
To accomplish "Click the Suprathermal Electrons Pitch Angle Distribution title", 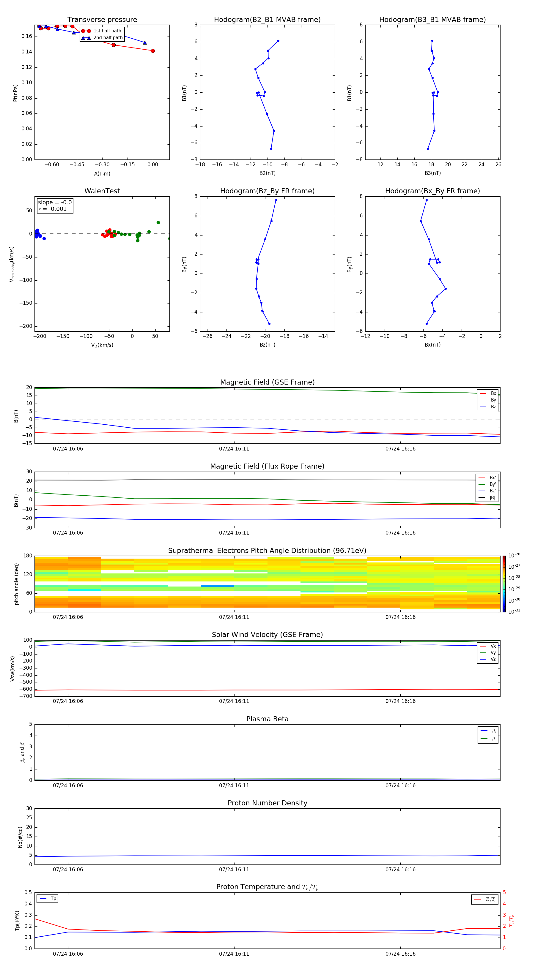I will [x=267, y=551].
